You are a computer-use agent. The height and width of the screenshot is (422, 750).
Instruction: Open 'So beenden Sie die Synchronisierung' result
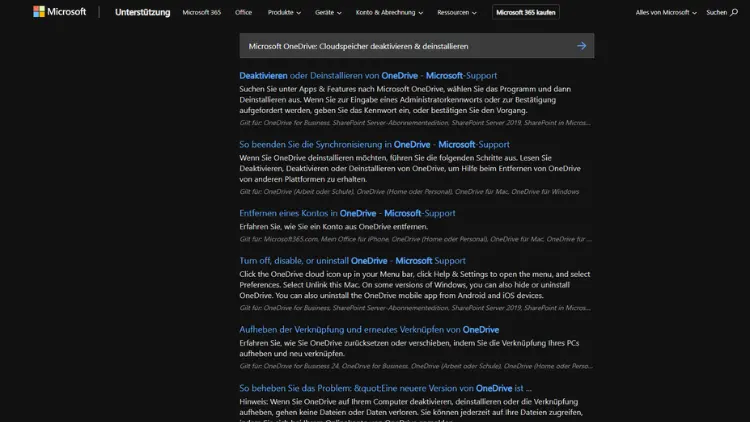click(x=374, y=144)
